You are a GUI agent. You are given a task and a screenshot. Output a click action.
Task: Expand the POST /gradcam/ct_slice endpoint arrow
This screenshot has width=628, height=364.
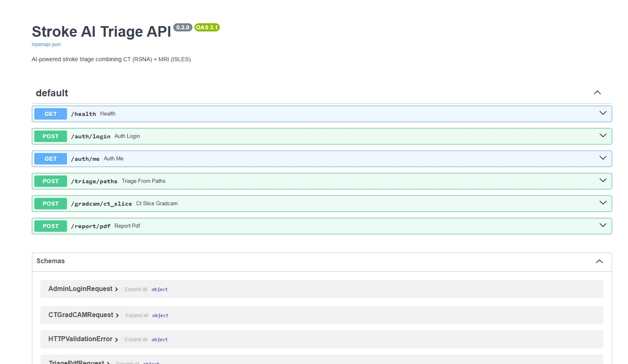[x=603, y=203]
